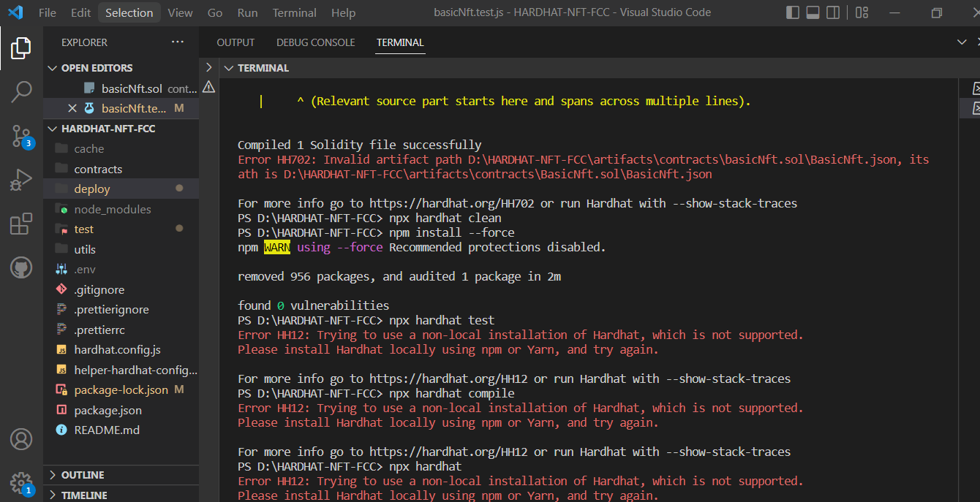Viewport: 980px width, 502px height.
Task: Select first terminal instance icon in list
Action: click(x=976, y=88)
